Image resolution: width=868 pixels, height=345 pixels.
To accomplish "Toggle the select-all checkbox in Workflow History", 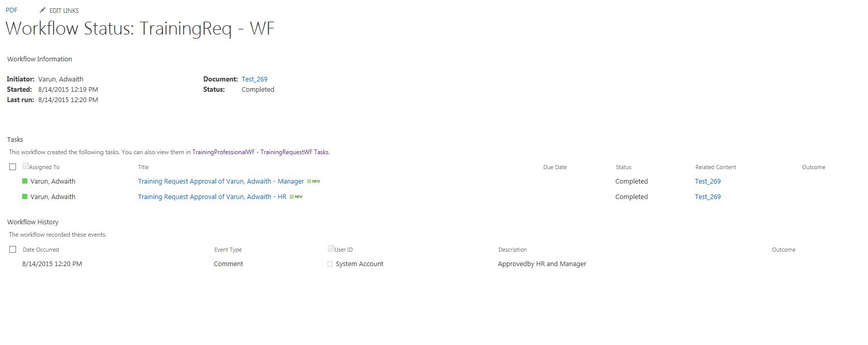I will (13, 249).
